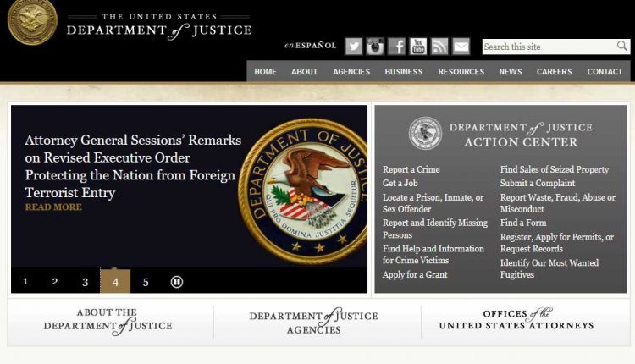Open Register, Apply for Permits, or Request Records
Screen dimensions: 635x364
tap(557, 243)
